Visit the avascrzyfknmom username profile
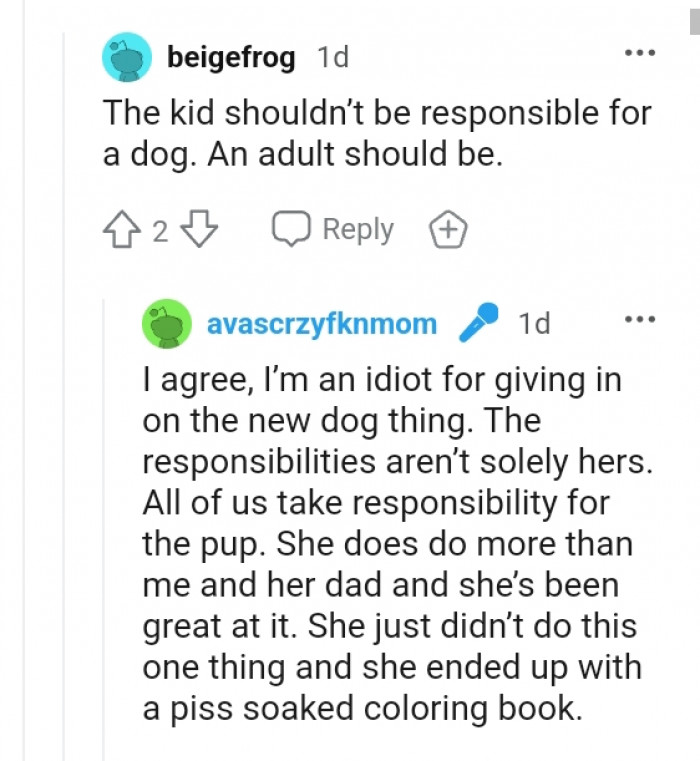 (x=322, y=324)
